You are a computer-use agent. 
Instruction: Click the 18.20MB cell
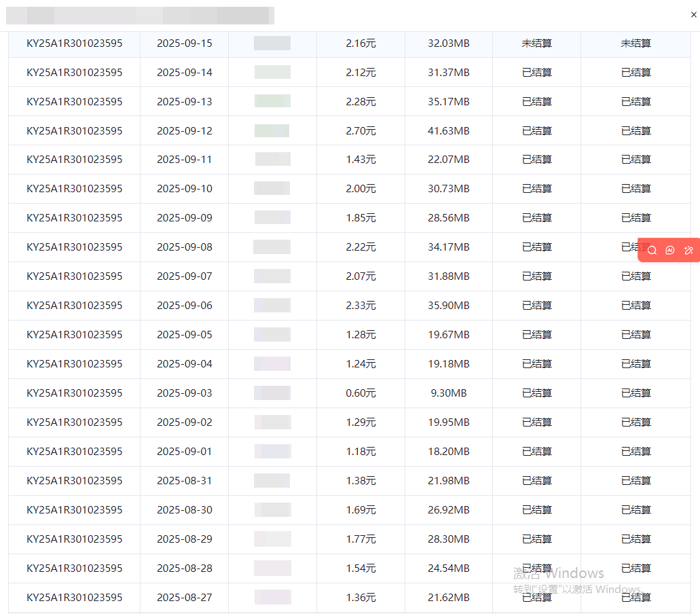pyautogui.click(x=449, y=452)
